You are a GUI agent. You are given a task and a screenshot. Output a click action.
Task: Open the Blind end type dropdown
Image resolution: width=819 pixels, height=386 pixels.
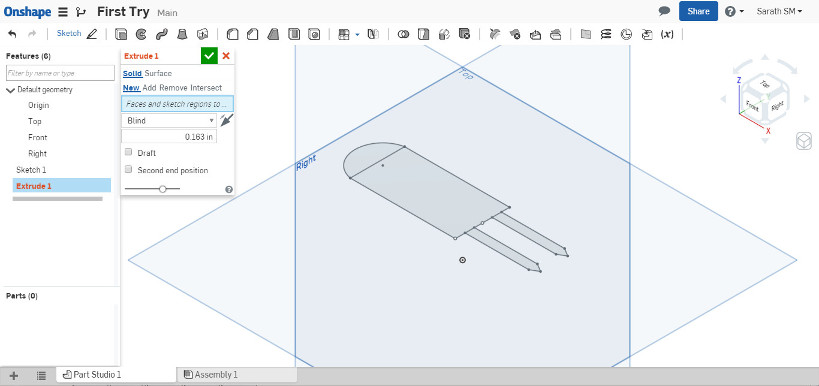tap(169, 121)
